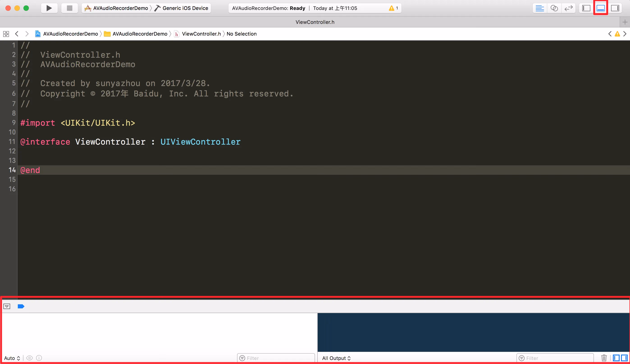630x364 pixels.
Task: Hide the Debug area panel
Action: pyautogui.click(x=600, y=8)
